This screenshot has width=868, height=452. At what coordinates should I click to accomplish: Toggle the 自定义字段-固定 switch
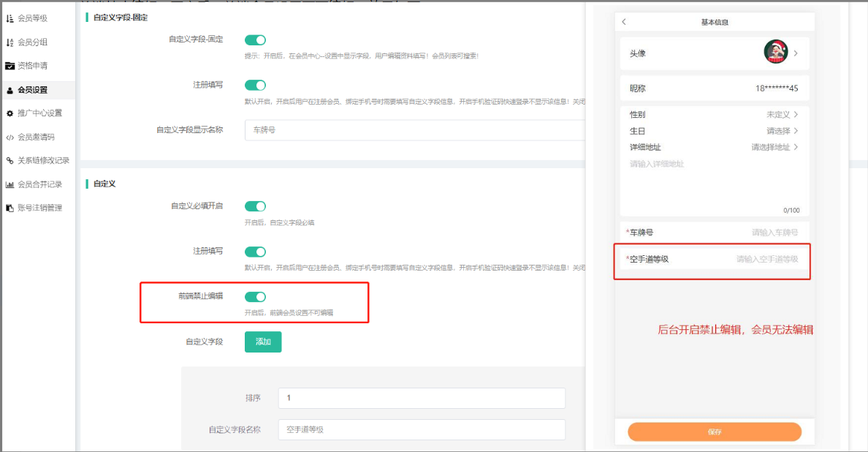[255, 40]
